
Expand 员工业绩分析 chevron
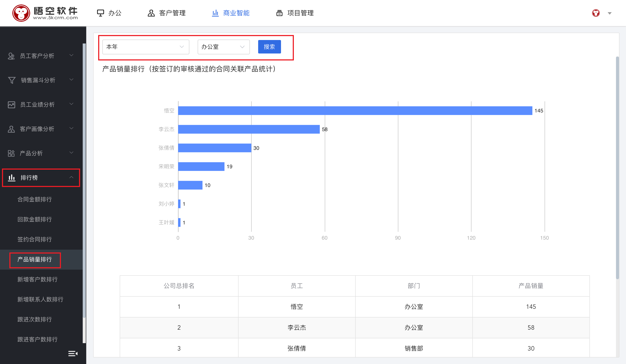click(71, 104)
